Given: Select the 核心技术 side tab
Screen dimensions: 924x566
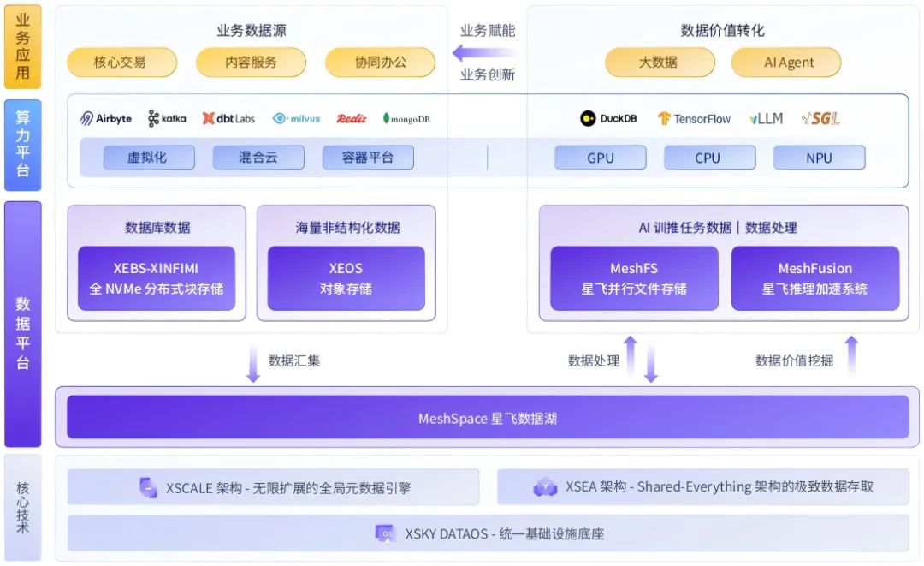Looking at the screenshot, I should pyautogui.click(x=23, y=507).
